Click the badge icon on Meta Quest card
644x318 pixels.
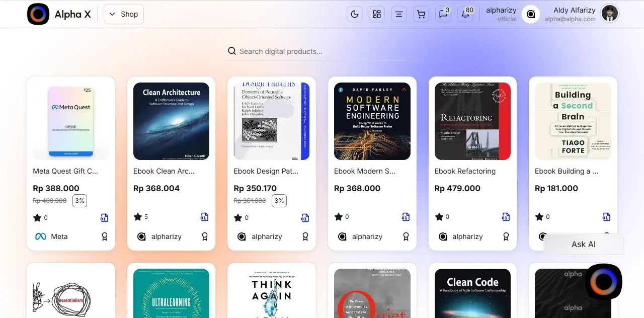point(105,236)
